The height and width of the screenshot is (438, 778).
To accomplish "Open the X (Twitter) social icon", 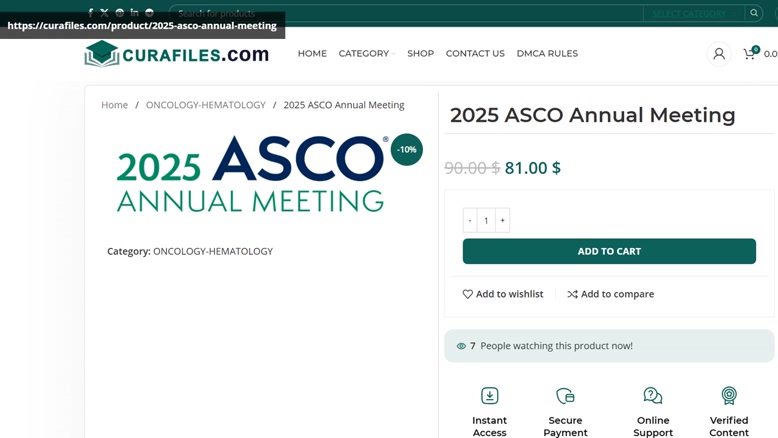I will [104, 12].
